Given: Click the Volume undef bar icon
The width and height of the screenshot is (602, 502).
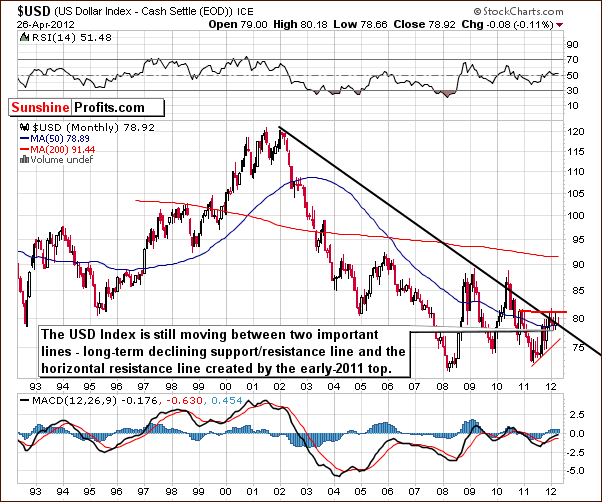Looking at the screenshot, I should [x=24, y=159].
